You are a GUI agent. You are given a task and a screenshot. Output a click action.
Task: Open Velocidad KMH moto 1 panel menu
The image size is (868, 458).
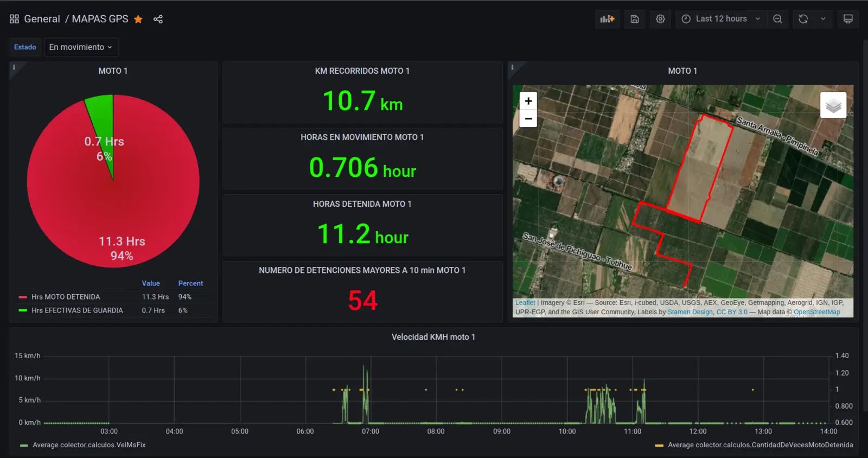click(x=433, y=337)
